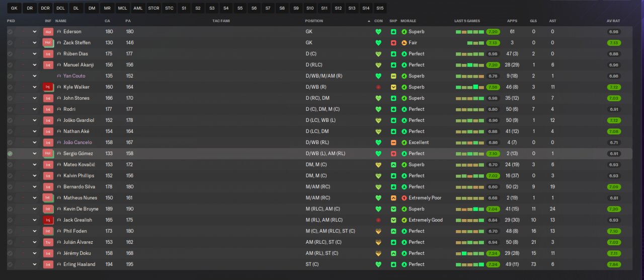Click Ederson's green condition heart icon

click(x=378, y=32)
